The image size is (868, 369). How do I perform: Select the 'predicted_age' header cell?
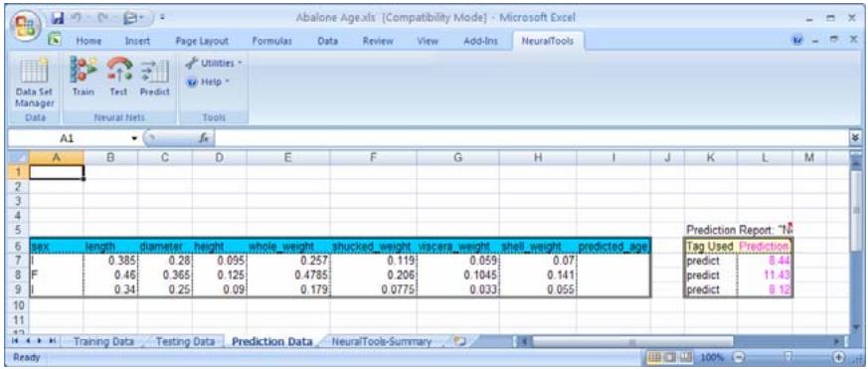point(613,246)
